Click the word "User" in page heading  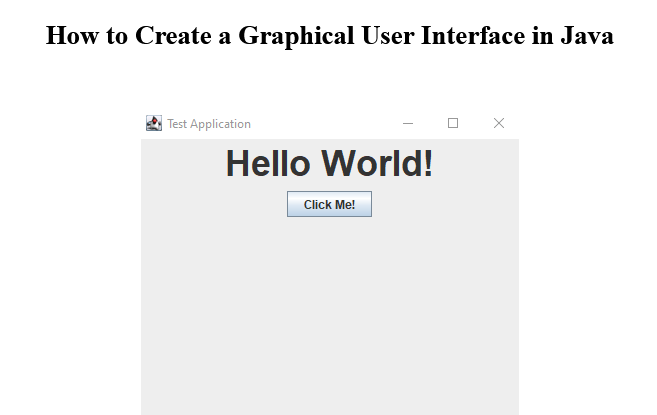(x=393, y=36)
